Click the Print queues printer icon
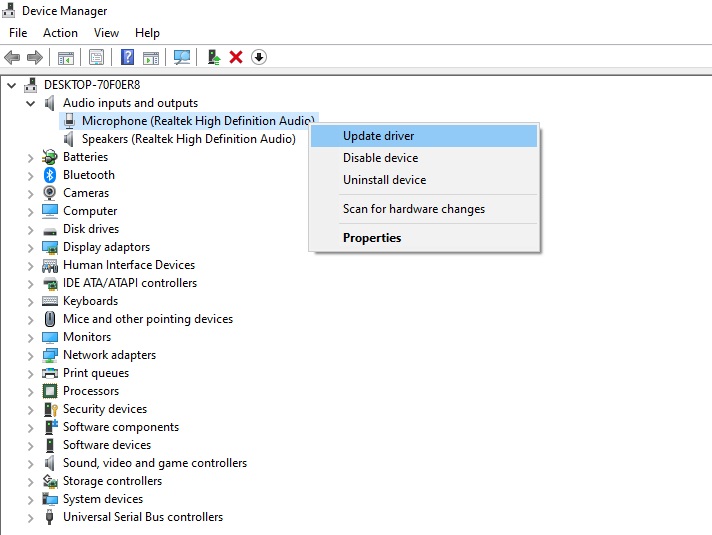Image resolution: width=712 pixels, height=535 pixels. pyautogui.click(x=49, y=373)
